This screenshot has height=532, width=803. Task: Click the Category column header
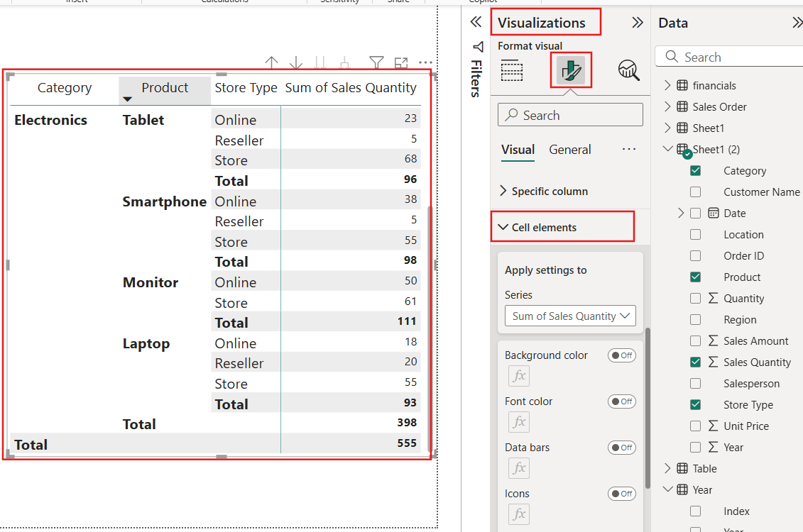click(x=65, y=88)
